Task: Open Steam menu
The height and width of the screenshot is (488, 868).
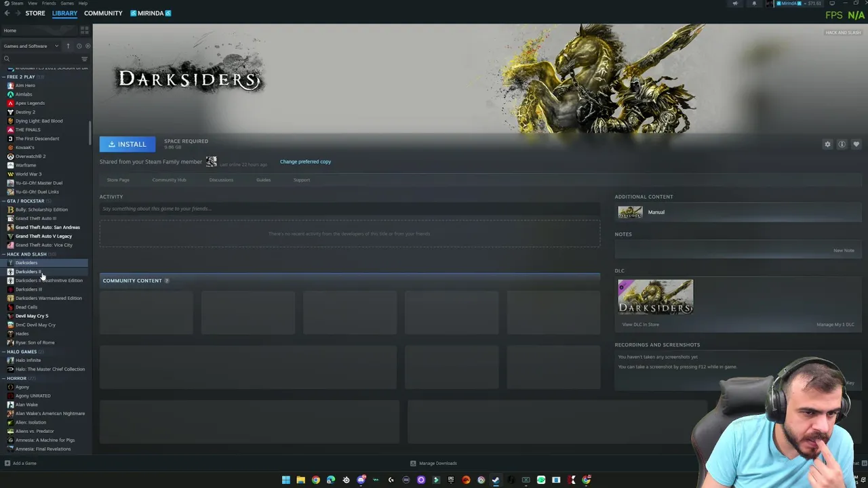Action: pyautogui.click(x=17, y=3)
